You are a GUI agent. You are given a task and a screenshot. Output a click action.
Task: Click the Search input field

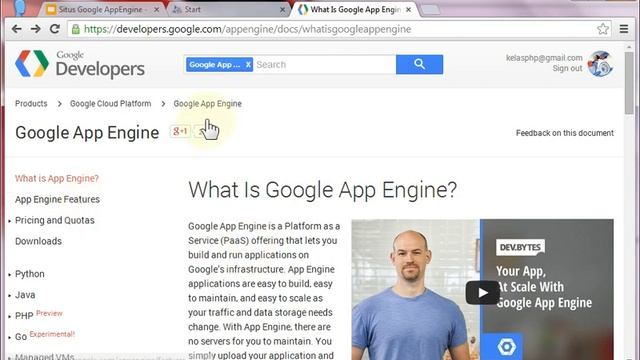point(324,64)
